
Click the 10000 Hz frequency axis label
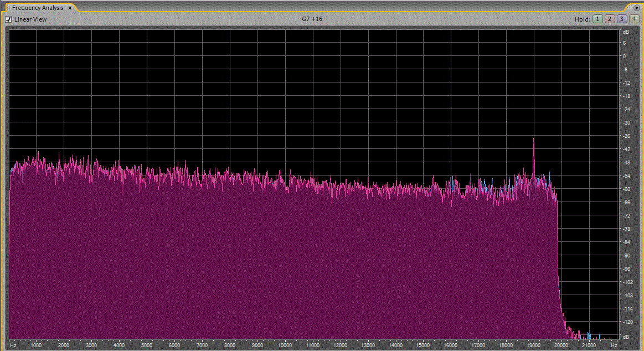click(285, 345)
